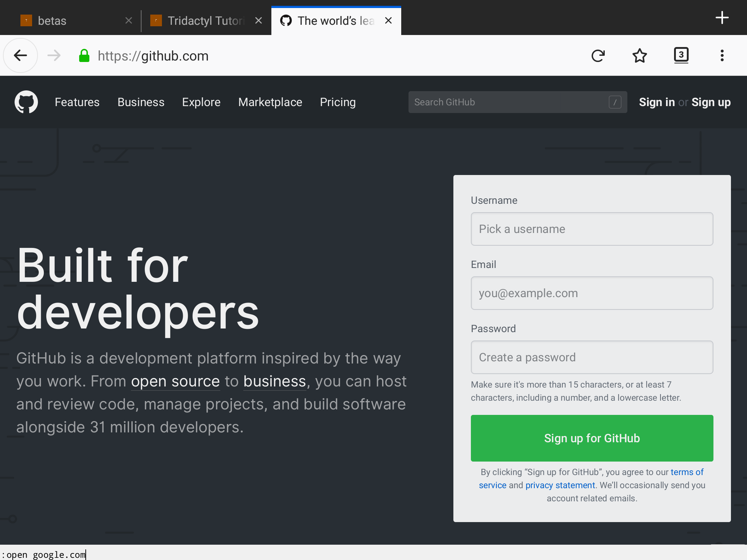Click the page reload icon
This screenshot has width=747, height=560.
click(598, 55)
